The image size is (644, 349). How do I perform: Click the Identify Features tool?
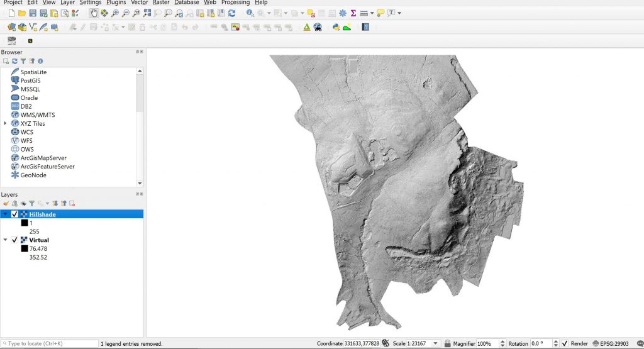click(x=250, y=13)
